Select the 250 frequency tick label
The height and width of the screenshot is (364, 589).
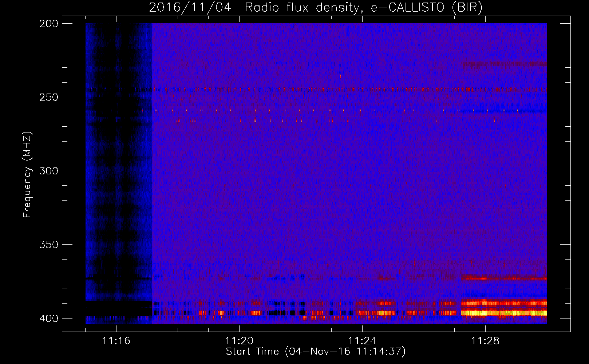[x=49, y=97]
